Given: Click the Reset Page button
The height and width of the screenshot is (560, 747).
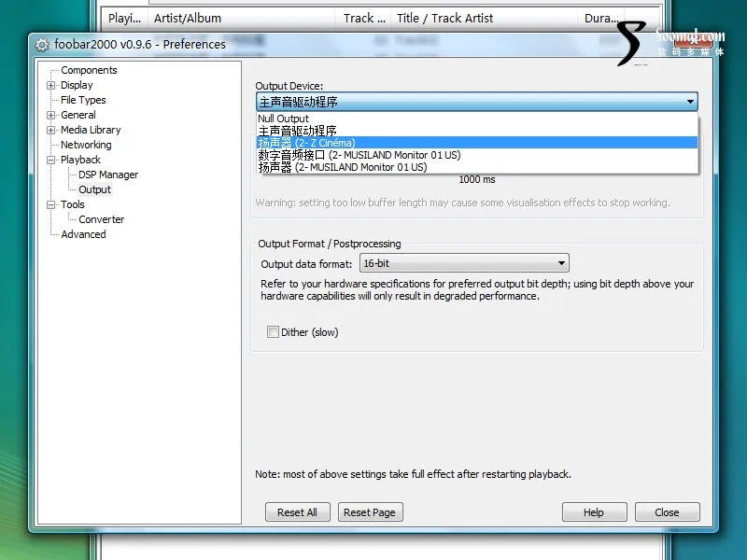Looking at the screenshot, I should pos(370,512).
